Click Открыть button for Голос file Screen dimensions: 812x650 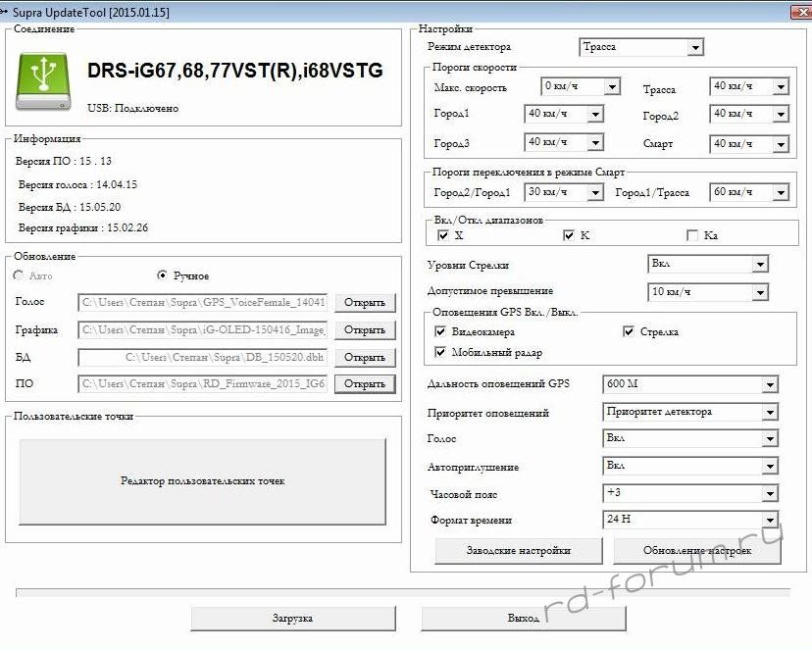pyautogui.click(x=365, y=303)
